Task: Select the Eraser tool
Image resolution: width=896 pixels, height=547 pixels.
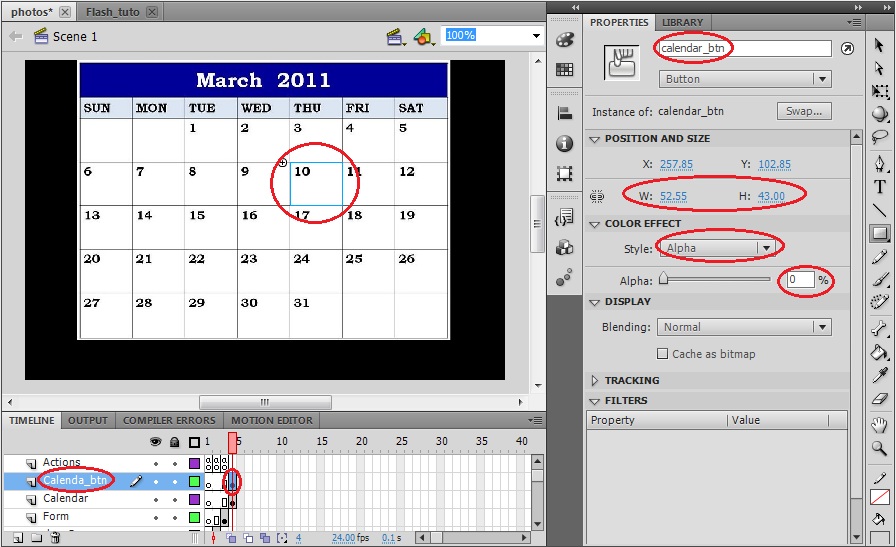Action: pos(880,398)
